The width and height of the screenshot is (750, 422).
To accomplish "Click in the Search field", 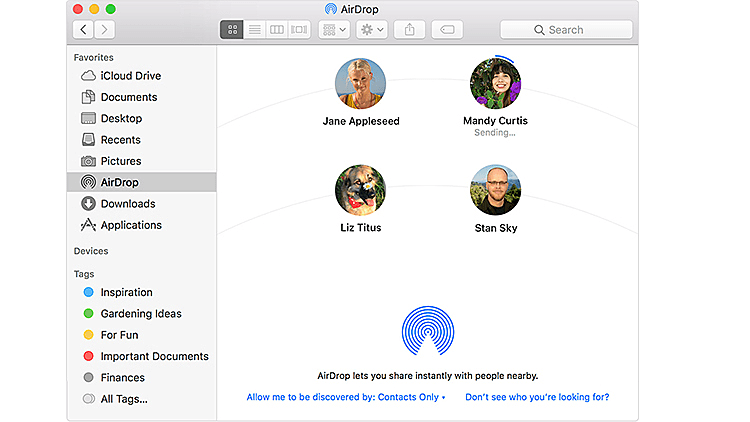I will click(566, 30).
